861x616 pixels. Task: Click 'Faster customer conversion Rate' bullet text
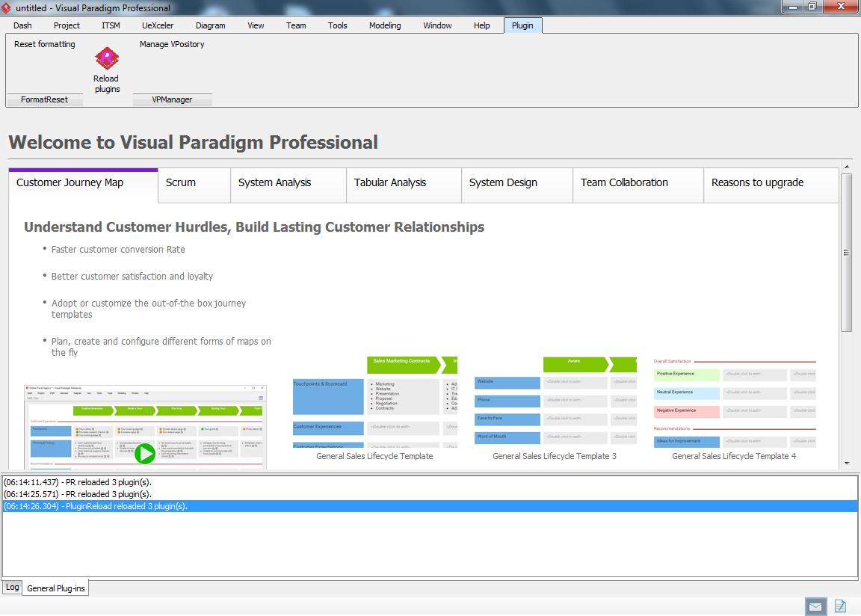(118, 249)
